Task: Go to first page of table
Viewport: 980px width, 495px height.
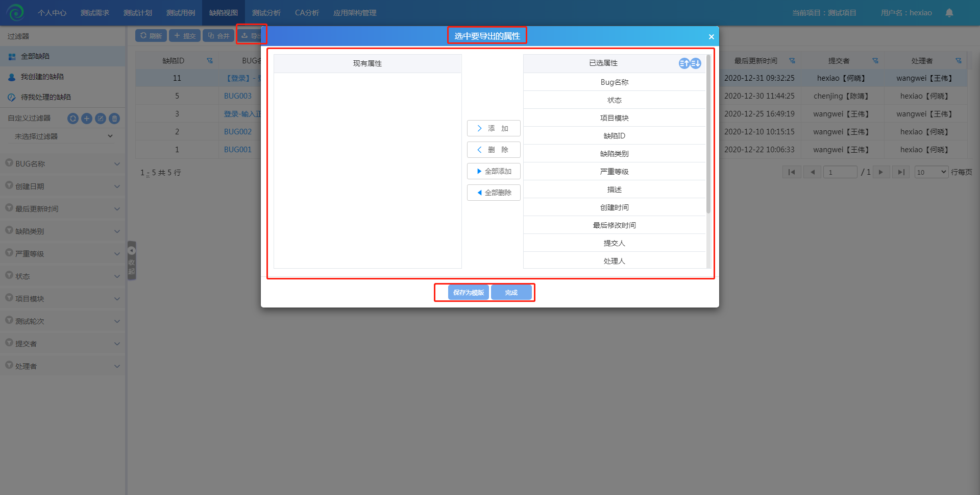Action: coord(792,172)
